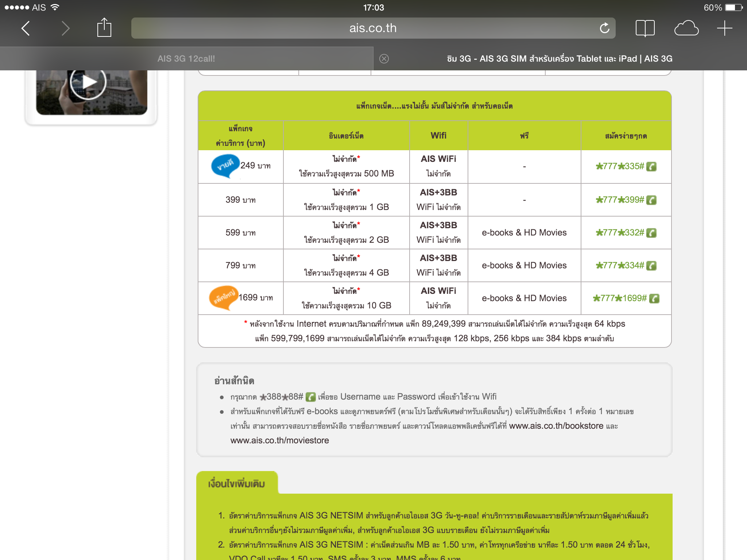Select the Tablet and iPad SIM tab
Viewport: 747px width, 560px height.
(560, 59)
